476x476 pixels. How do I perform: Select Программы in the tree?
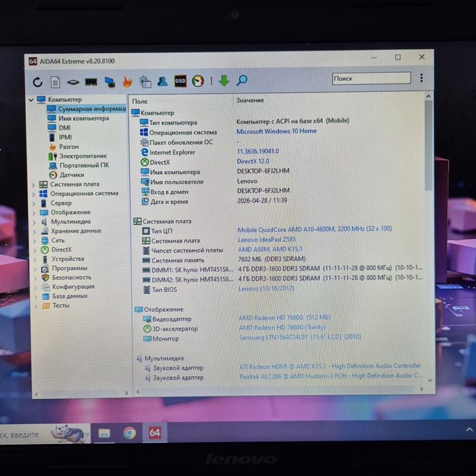click(x=69, y=268)
